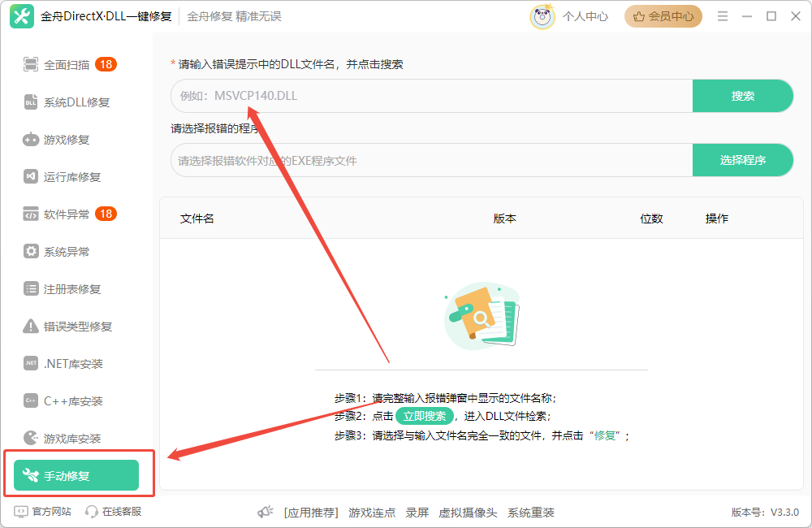Viewport: 812px width, 528px height.
Task: Click the 错误类型修复 warning triangle icon
Action: [31, 326]
